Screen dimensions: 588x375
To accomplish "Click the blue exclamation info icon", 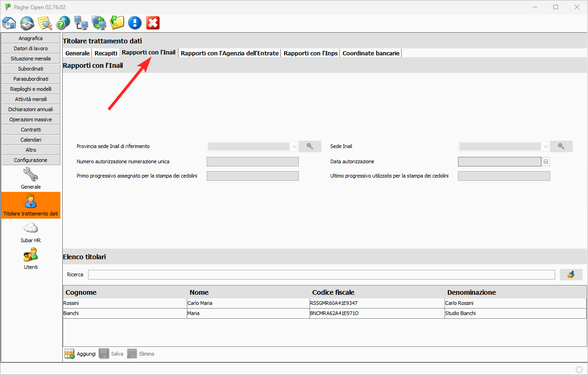I will [x=135, y=23].
